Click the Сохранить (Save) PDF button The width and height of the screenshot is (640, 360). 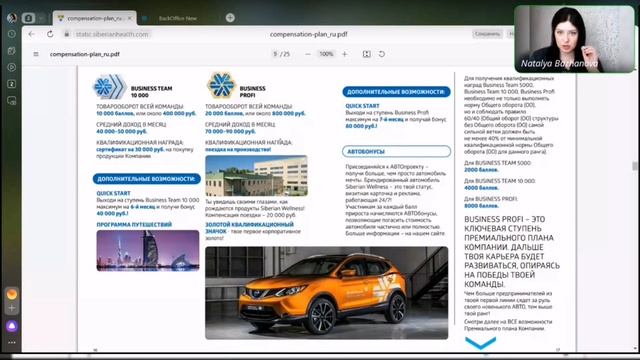487,34
